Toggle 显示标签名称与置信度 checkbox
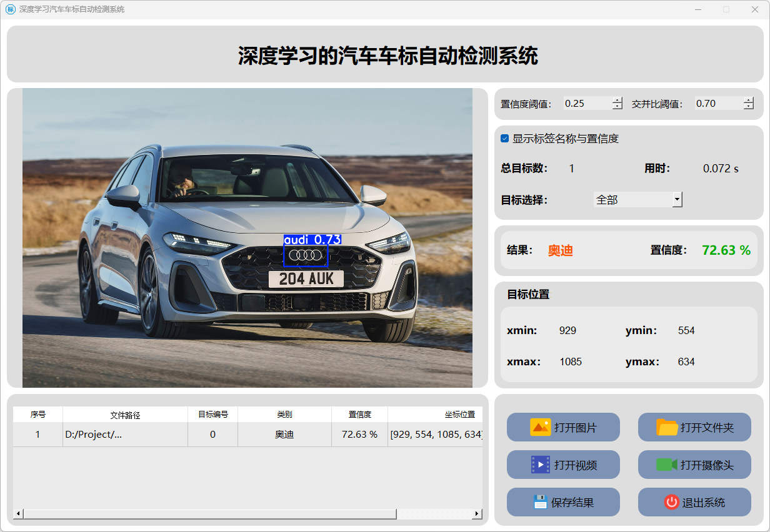This screenshot has height=532, width=770. 505,139
